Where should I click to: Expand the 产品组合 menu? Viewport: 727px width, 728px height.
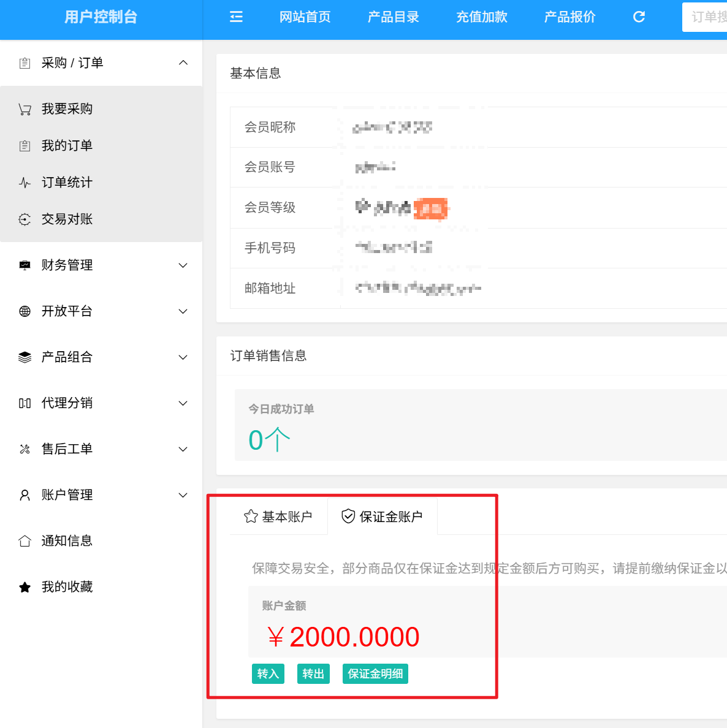(x=101, y=357)
